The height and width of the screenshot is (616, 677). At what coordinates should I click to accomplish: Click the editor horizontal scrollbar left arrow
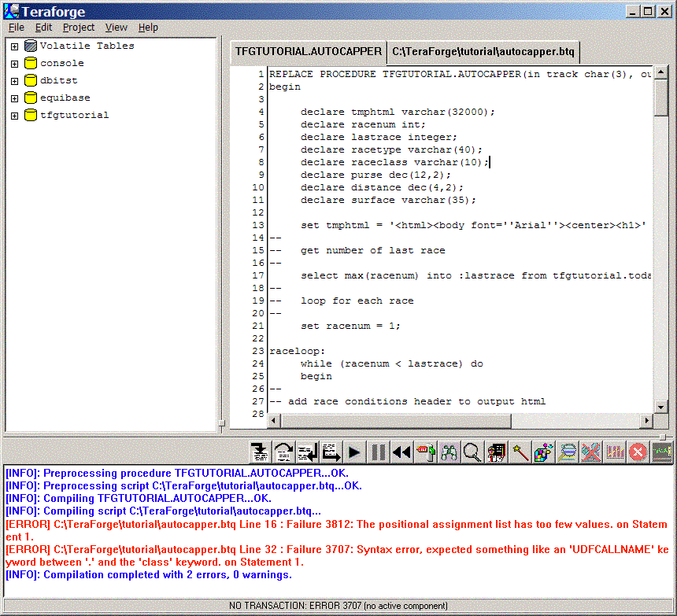coord(273,420)
